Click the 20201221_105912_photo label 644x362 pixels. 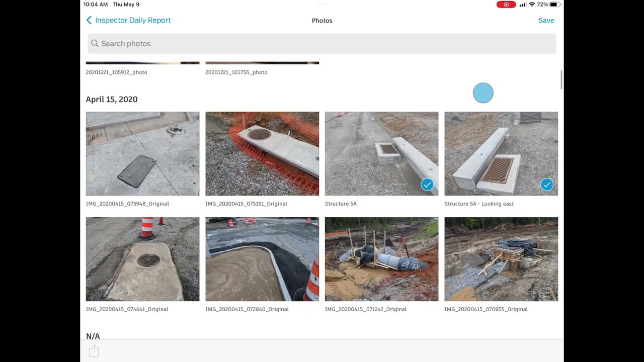pos(116,72)
